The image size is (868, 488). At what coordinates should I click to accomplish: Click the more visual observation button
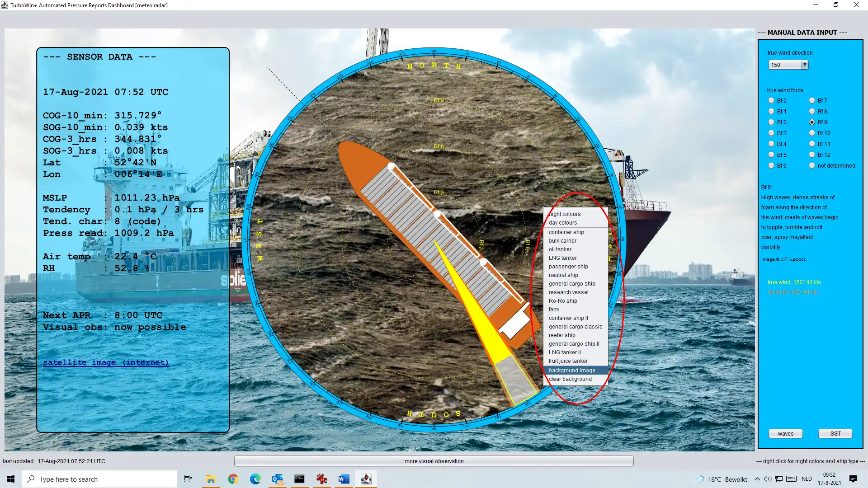click(434, 460)
